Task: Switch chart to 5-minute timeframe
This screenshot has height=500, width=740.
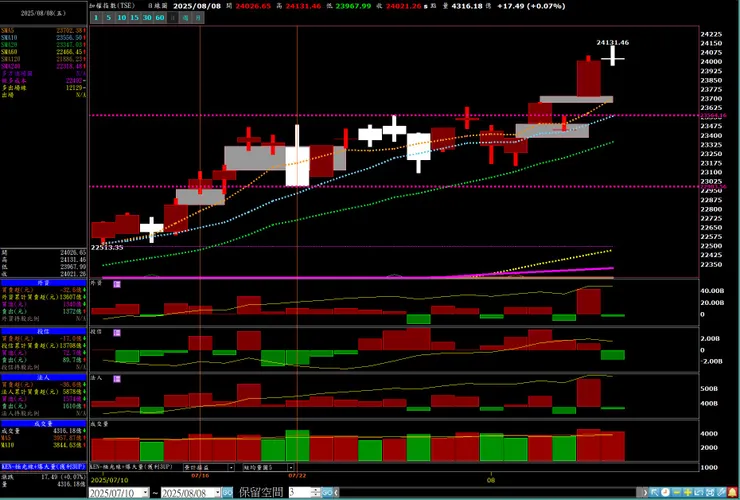Action: [x=109, y=17]
